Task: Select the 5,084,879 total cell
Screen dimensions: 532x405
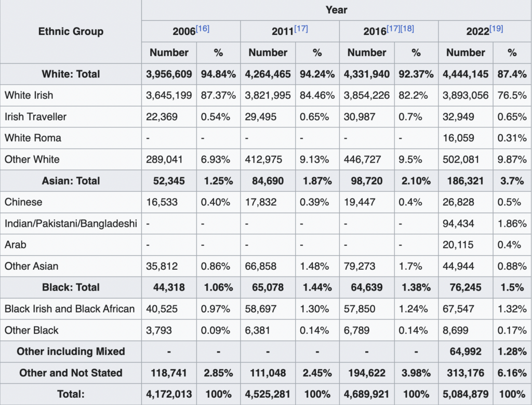Action: 465,394
